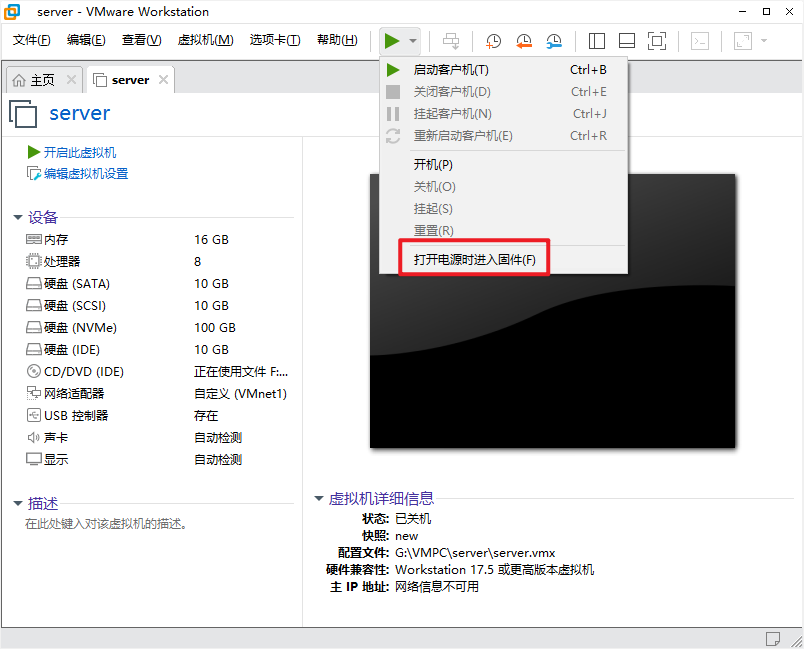Select 打开电源时进入固件 menu item
The image size is (804, 649).
(x=475, y=260)
